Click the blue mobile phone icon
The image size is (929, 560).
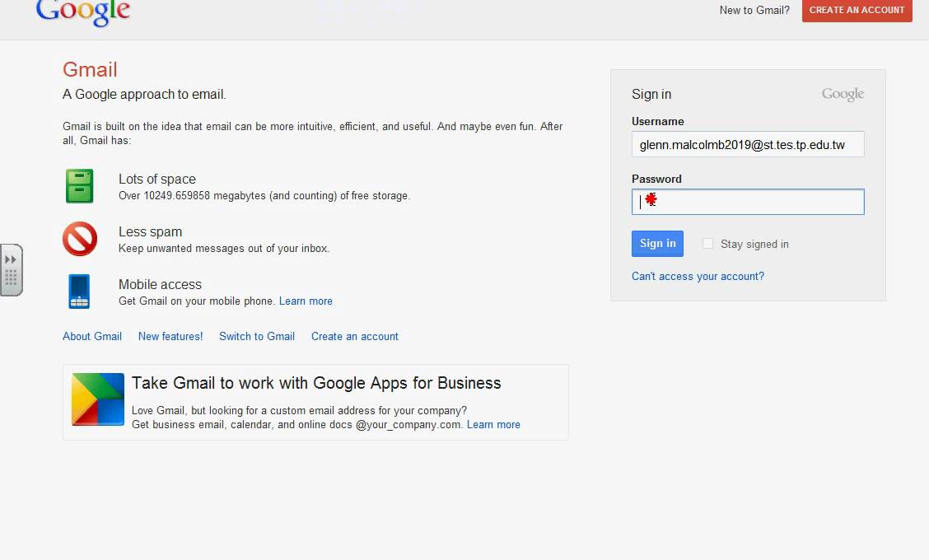tap(80, 292)
